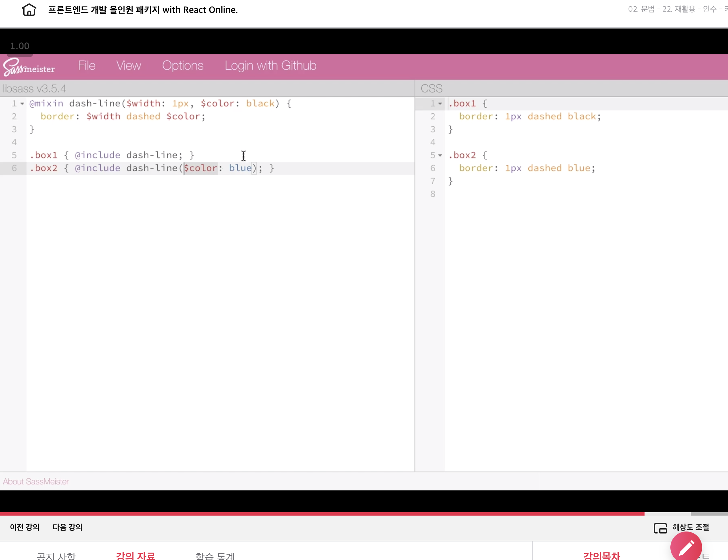Open the File menu
Image resolution: width=728 pixels, height=560 pixels.
[87, 66]
